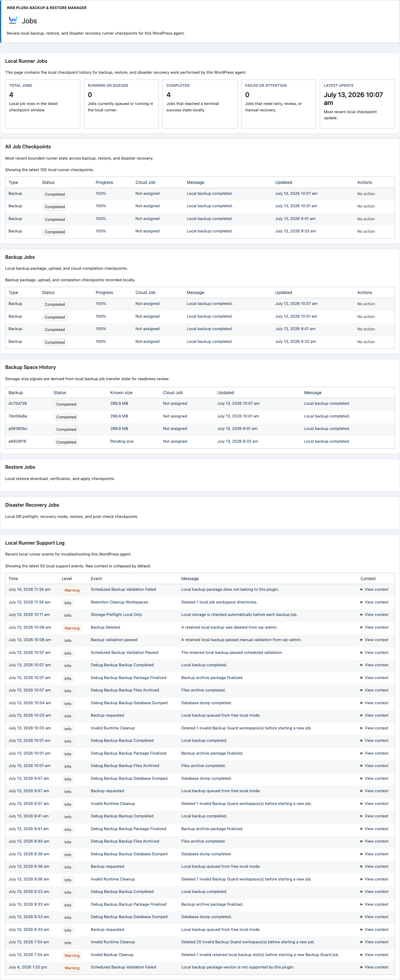Click the Warning badge on Backup Deleted row

72,628
